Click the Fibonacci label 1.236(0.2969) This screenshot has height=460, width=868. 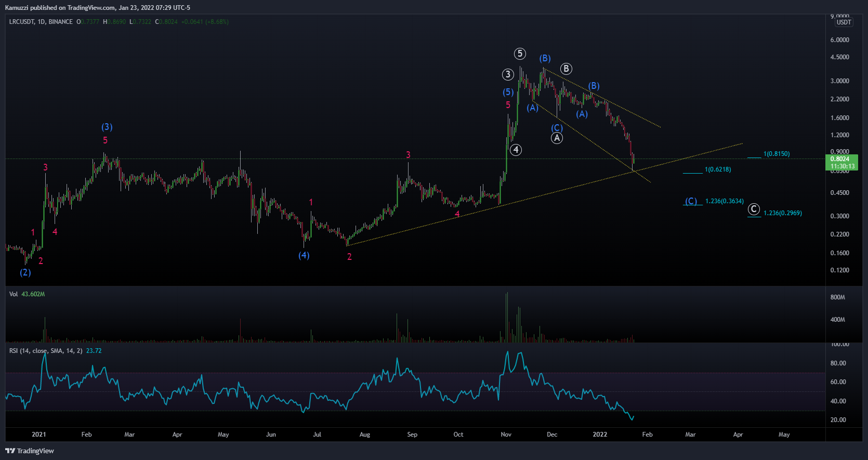point(783,213)
